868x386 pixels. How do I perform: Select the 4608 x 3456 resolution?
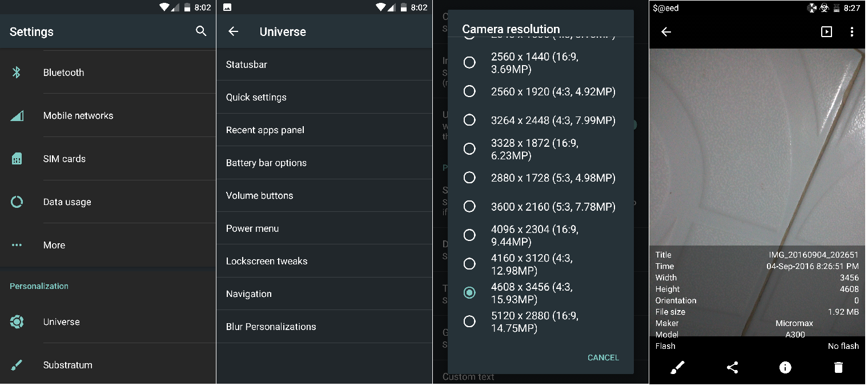(x=469, y=292)
